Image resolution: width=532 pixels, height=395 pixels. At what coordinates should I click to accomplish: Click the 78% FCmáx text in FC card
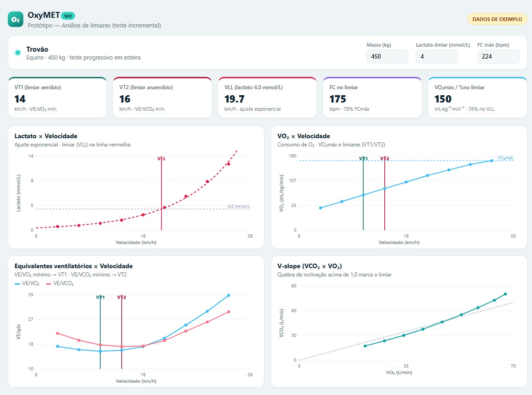pyautogui.click(x=356, y=109)
